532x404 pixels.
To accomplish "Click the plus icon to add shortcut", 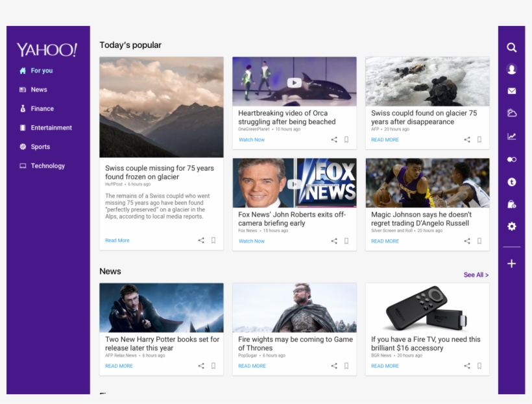I will [512, 263].
